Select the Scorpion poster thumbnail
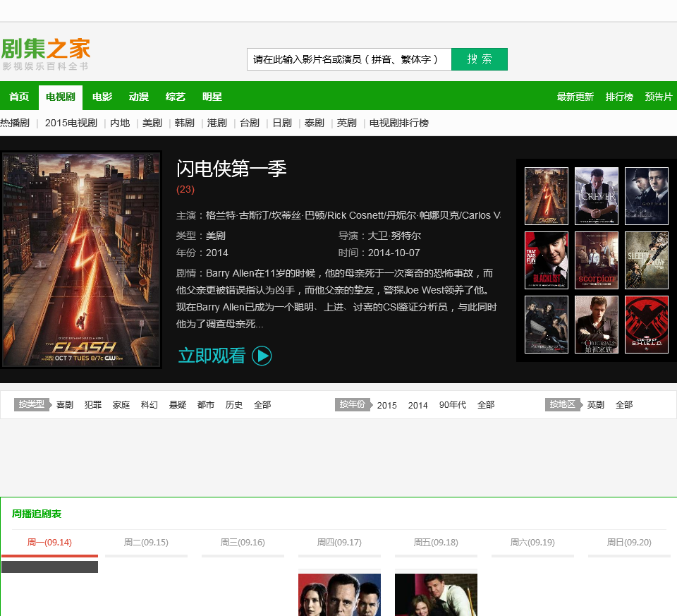Image resolution: width=677 pixels, height=616 pixels. coord(597,260)
